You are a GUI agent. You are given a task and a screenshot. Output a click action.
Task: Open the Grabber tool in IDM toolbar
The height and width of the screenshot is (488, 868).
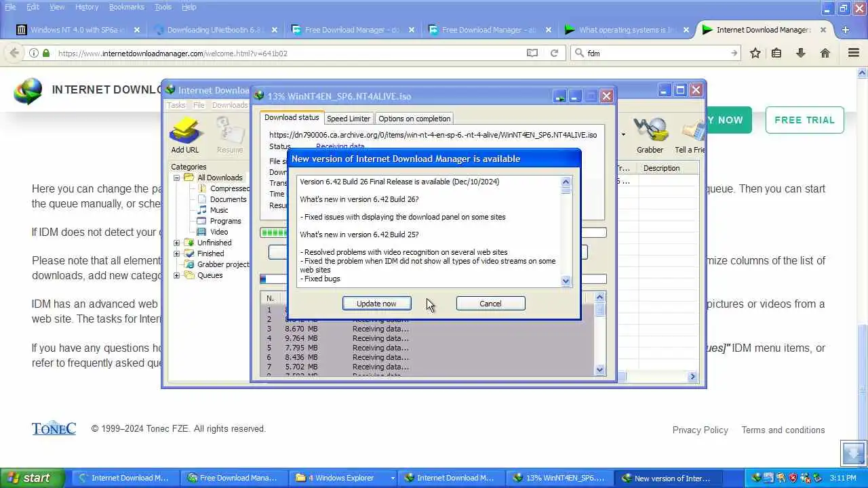coord(650,135)
